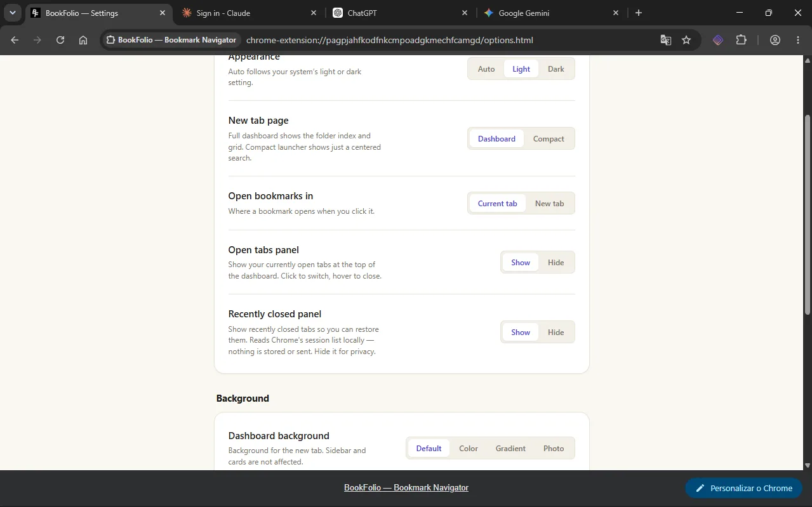Click the browser back arrow
The image size is (812, 507).
pyautogui.click(x=15, y=40)
